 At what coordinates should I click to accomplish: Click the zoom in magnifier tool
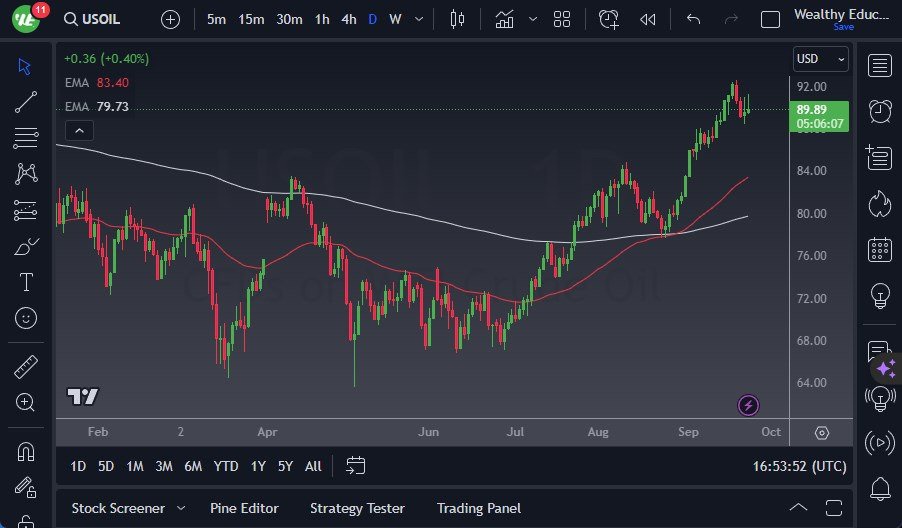coord(26,402)
